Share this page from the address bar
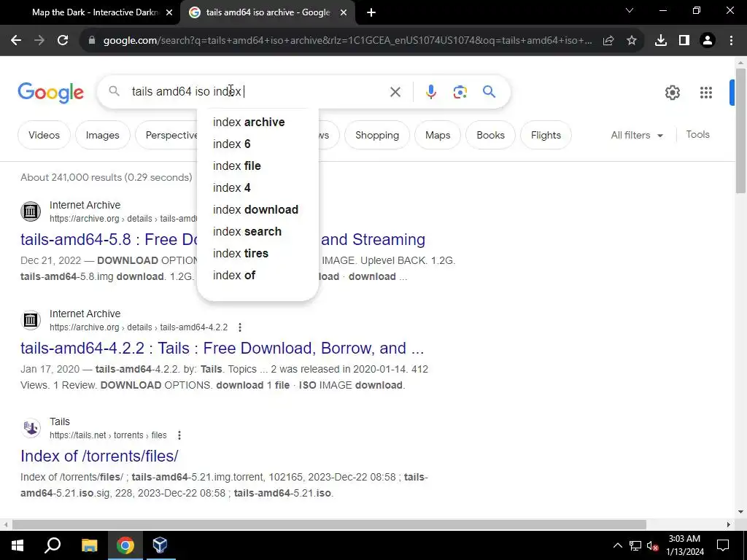The image size is (747, 560). [x=608, y=41]
